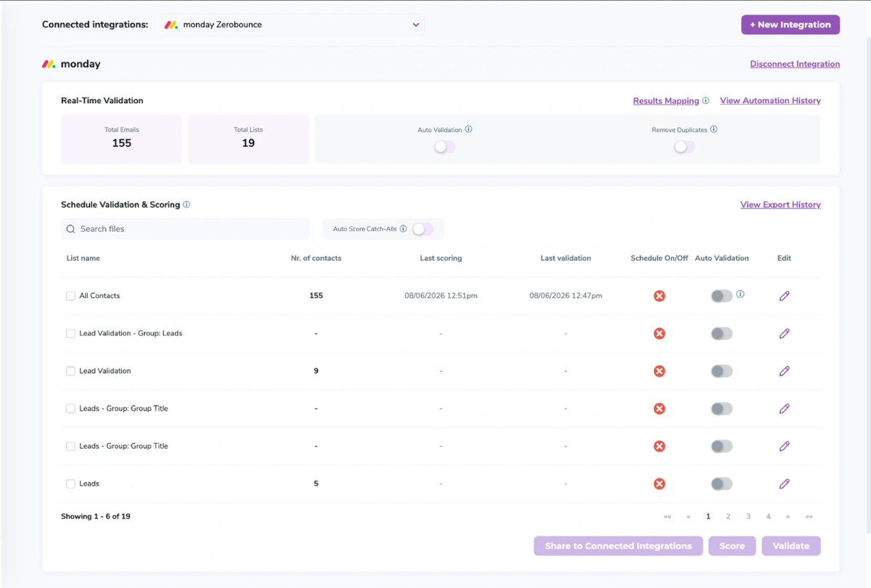This screenshot has height=588, width=871.
Task: Click the Showing 1 - 6 of 19 text
Action: click(x=96, y=517)
